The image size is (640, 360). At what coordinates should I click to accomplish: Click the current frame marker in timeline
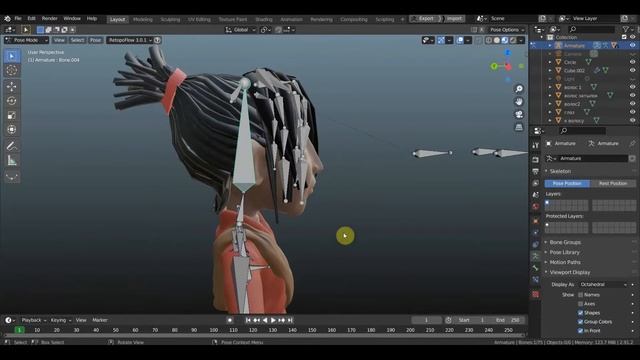(19, 330)
